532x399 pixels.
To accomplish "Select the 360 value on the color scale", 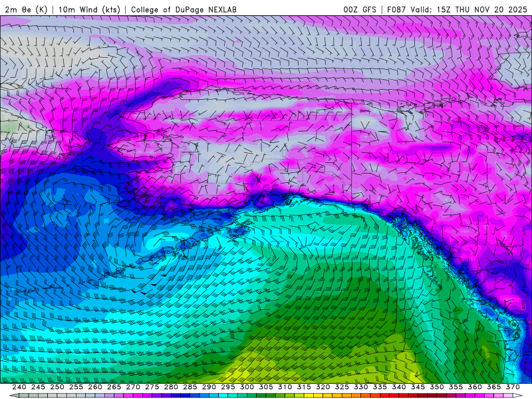I will 475,387.
